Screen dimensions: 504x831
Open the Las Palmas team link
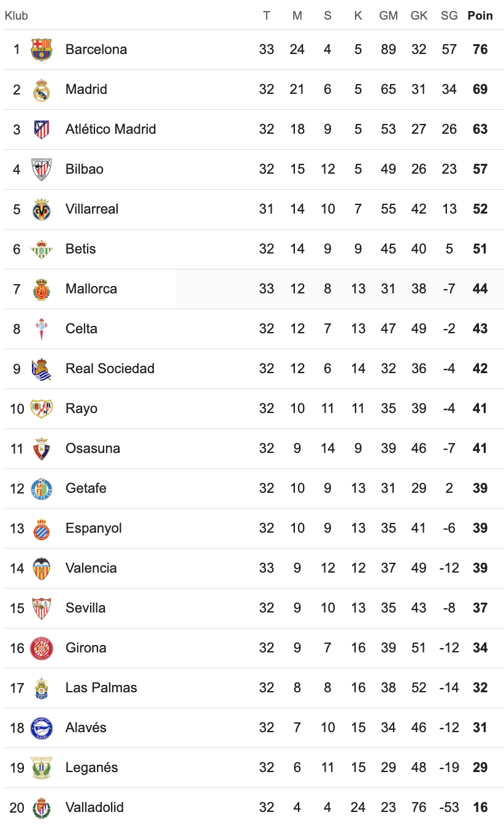point(101,688)
